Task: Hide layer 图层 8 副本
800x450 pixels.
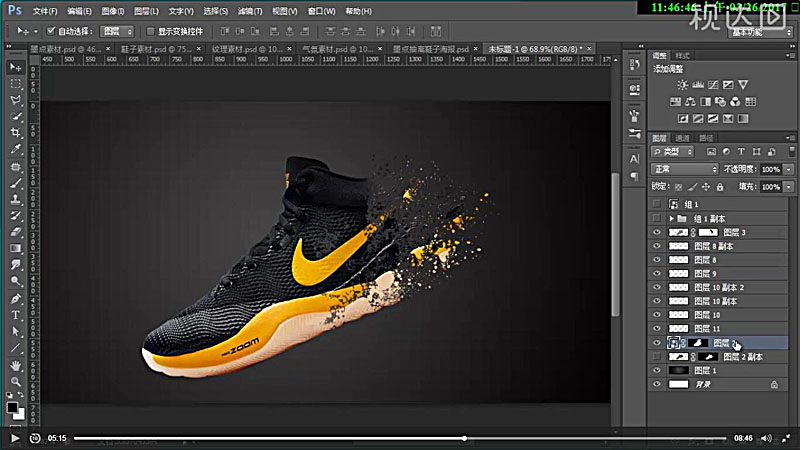Action: [x=657, y=246]
